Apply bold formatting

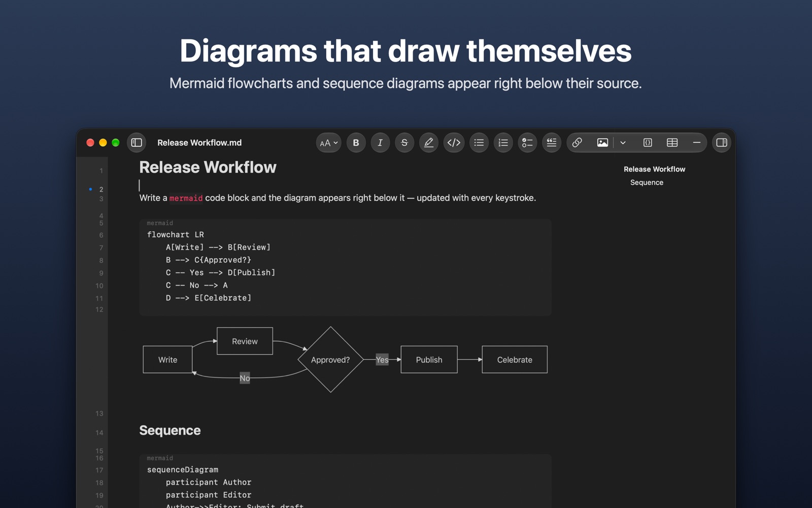356,143
